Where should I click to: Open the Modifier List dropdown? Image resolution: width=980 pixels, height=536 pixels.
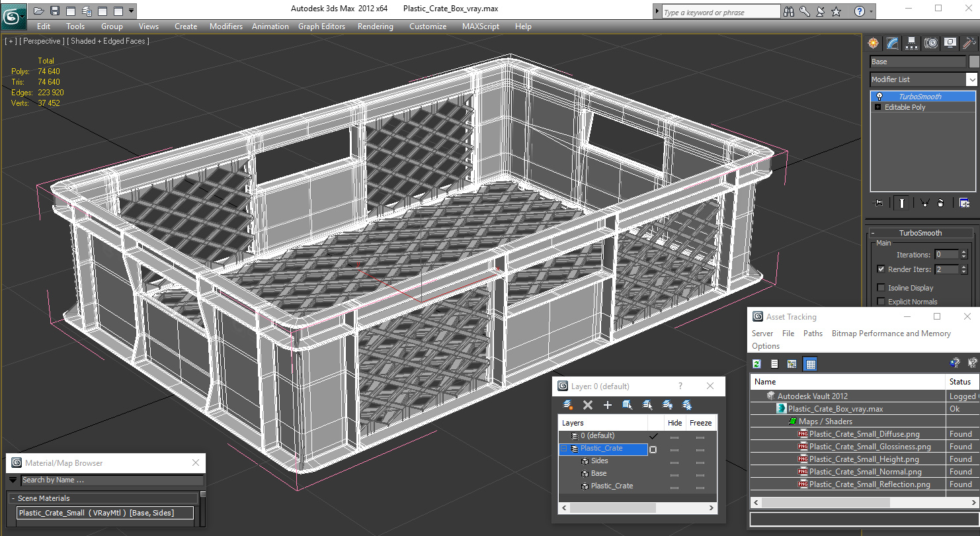click(x=971, y=79)
